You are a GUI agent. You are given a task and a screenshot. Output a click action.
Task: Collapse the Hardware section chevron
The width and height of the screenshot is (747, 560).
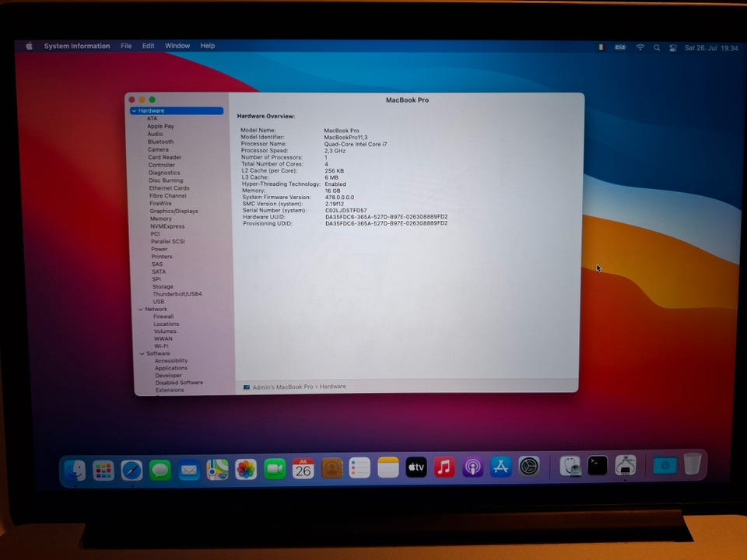coord(134,111)
